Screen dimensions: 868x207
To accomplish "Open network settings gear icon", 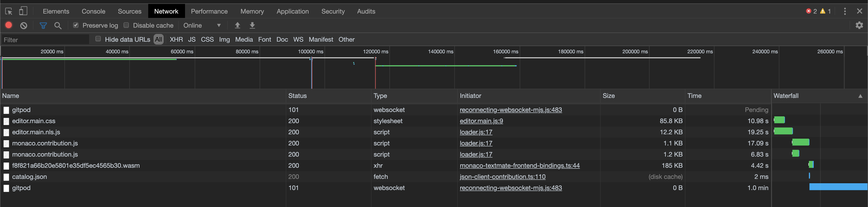I will click(859, 25).
